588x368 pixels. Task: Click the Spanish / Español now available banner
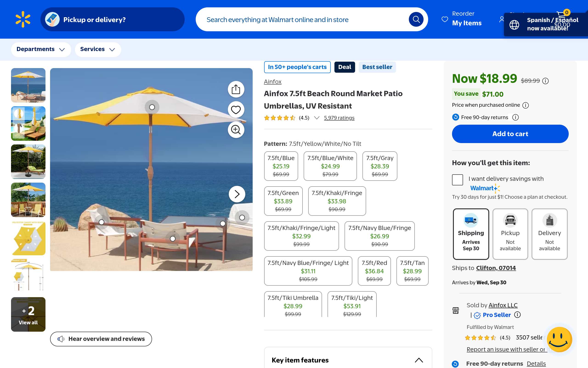click(x=546, y=24)
